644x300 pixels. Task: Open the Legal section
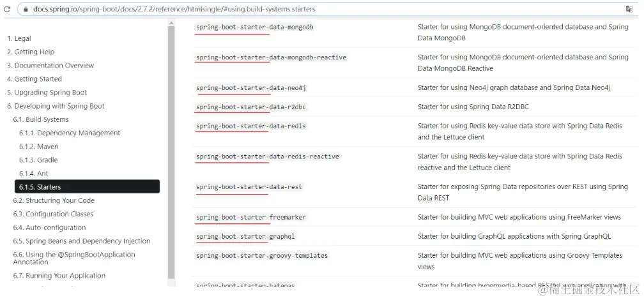click(x=19, y=38)
